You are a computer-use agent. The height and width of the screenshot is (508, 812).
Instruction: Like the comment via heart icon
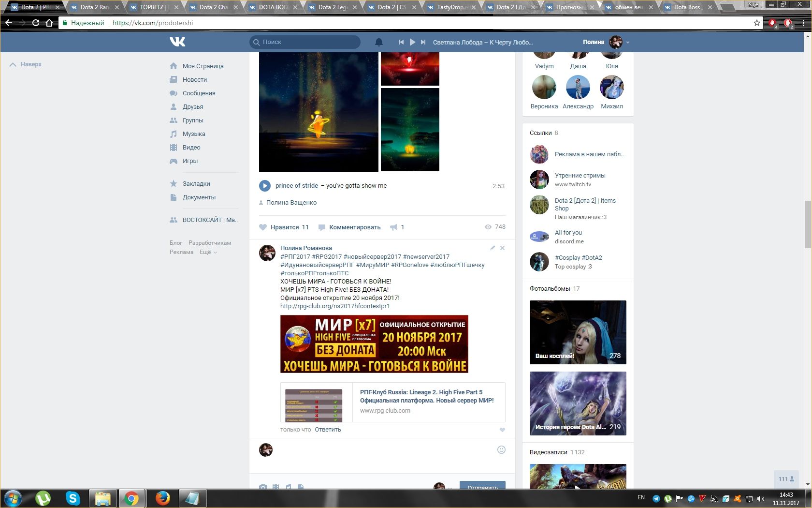502,430
